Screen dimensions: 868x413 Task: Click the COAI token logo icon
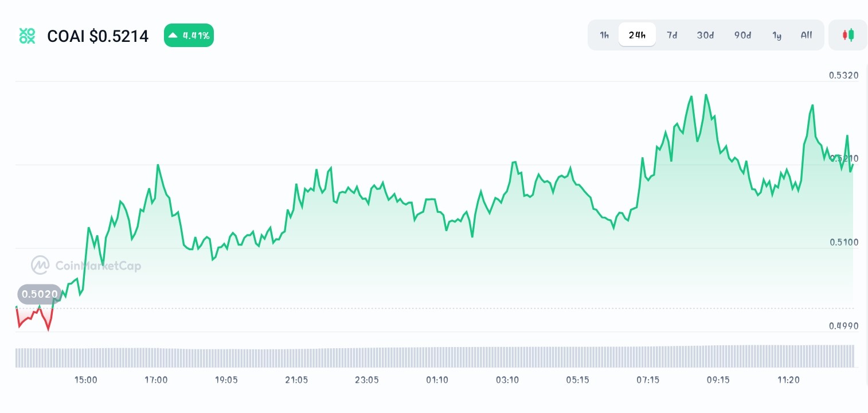(27, 36)
